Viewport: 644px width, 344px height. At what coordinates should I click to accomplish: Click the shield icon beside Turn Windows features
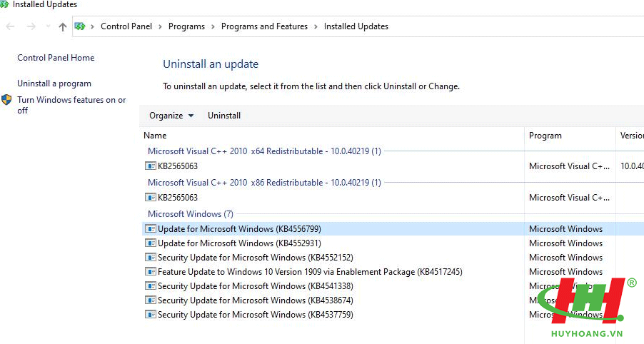[6, 100]
